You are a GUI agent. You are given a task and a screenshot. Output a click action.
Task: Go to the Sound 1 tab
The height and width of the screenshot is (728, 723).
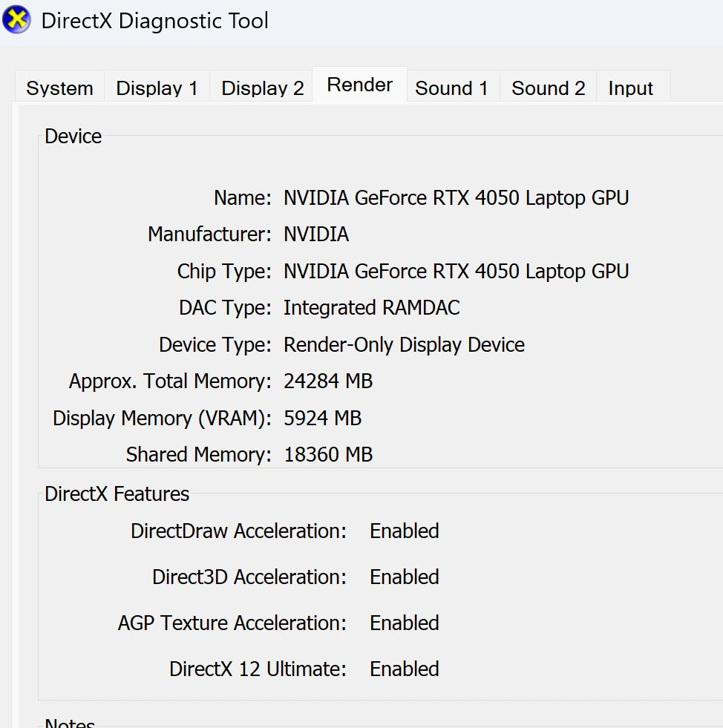pyautogui.click(x=451, y=88)
